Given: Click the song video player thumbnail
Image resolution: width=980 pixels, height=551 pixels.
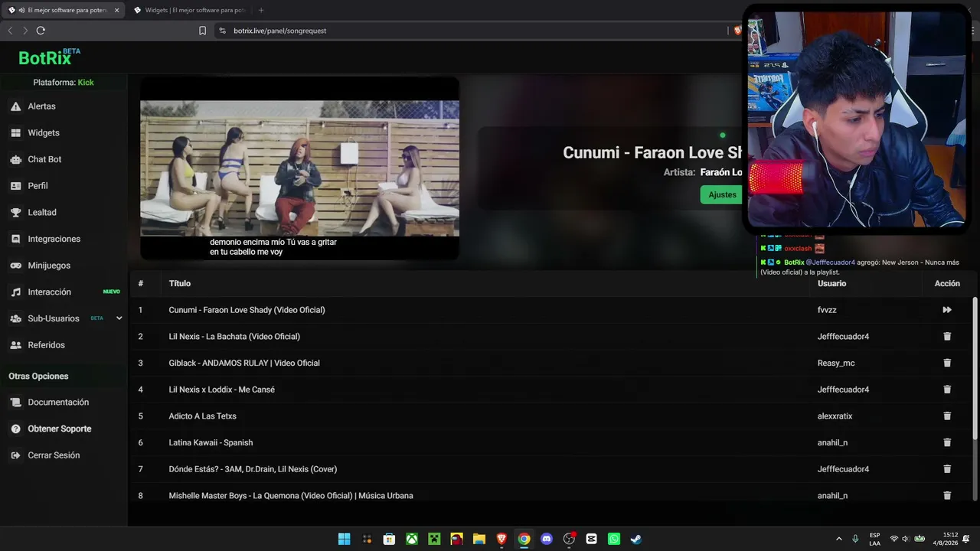Looking at the screenshot, I should pyautogui.click(x=299, y=168).
